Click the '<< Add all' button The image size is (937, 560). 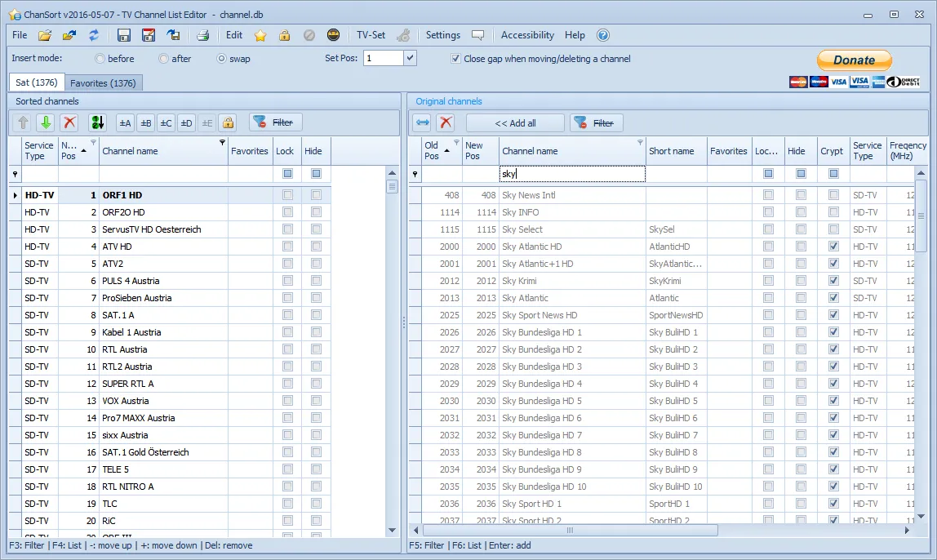click(515, 123)
